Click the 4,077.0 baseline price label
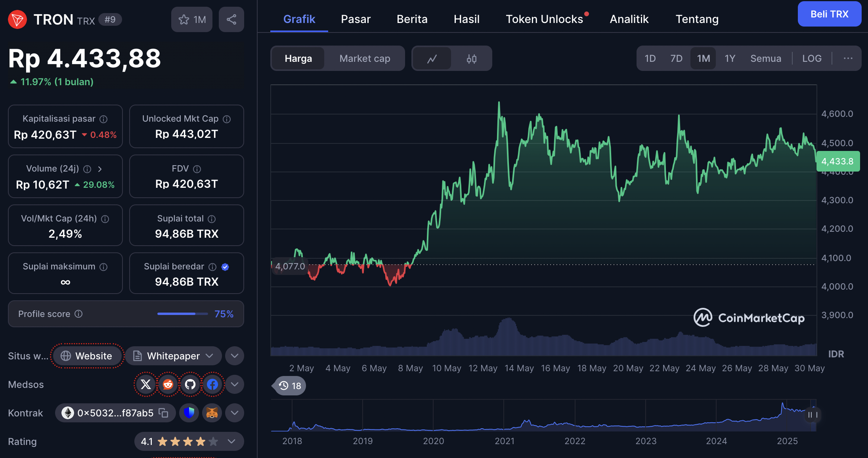868x458 pixels. pos(290,266)
